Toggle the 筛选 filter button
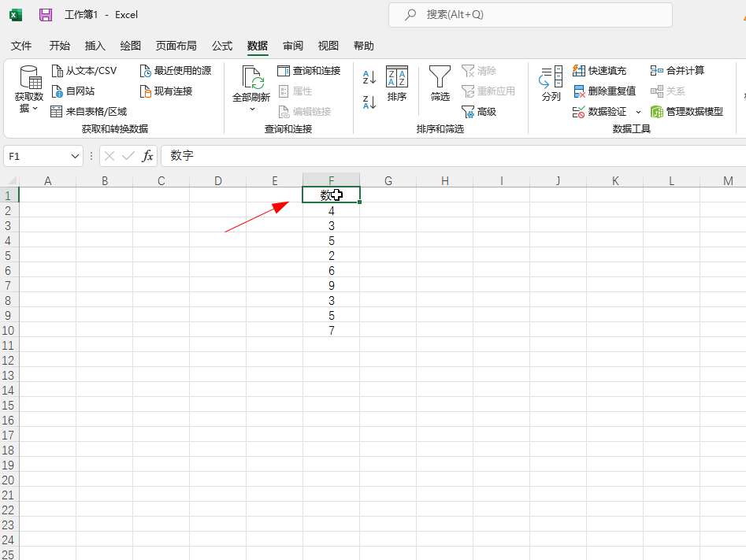Screen dimensions: 746x560 coord(440,83)
